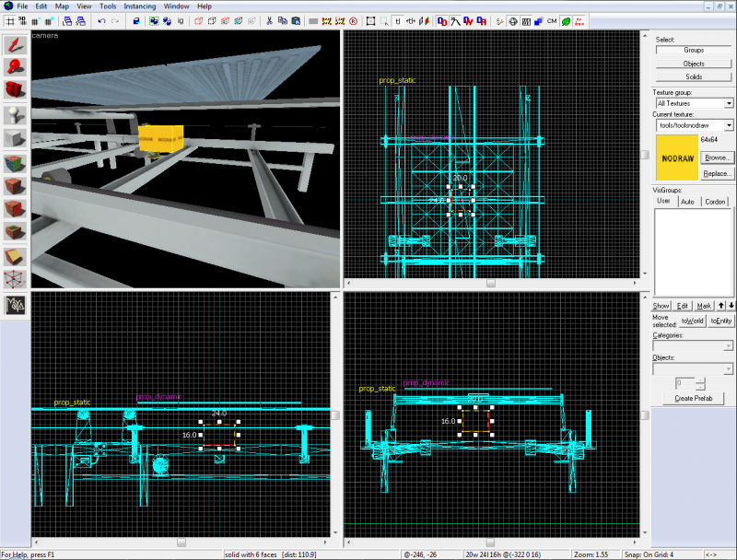737x560 pixels.
Task: Open the All Textures group dropdown
Action: (729, 103)
